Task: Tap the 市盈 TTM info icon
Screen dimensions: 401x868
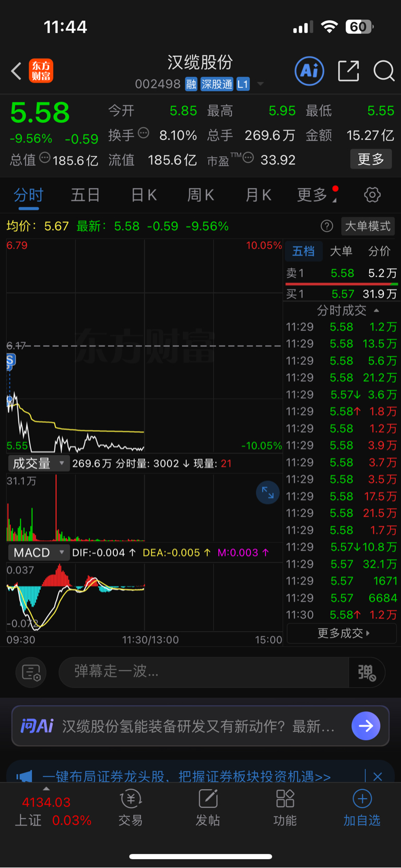Action: (249, 158)
